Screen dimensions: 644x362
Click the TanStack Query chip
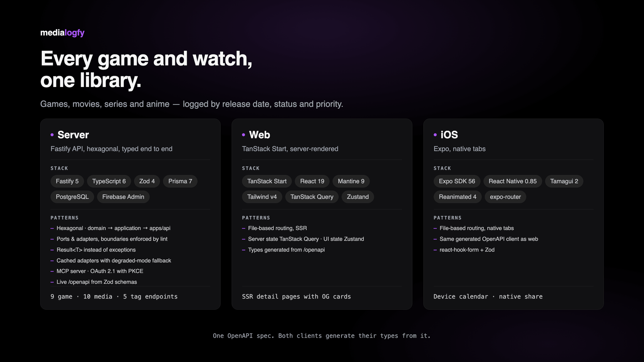click(x=312, y=197)
